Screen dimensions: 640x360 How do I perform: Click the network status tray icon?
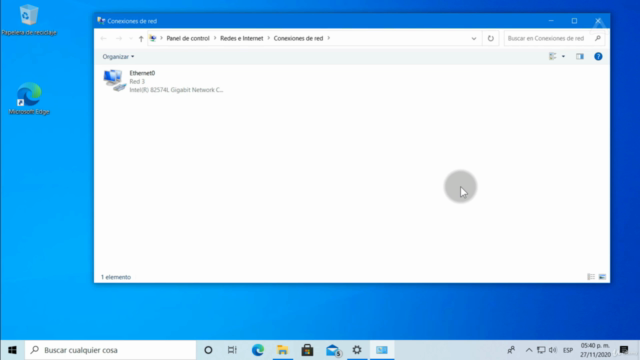coord(541,350)
